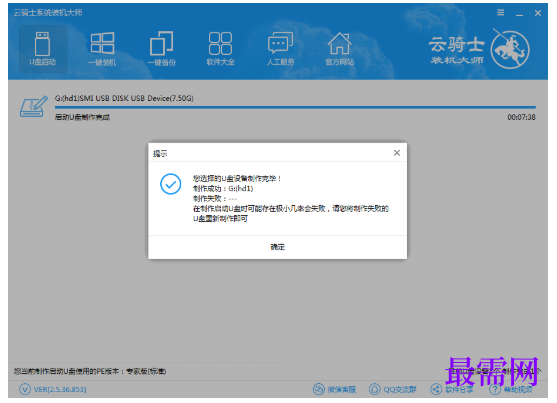
Task: Click the USB disk write icon
Action: click(x=33, y=106)
